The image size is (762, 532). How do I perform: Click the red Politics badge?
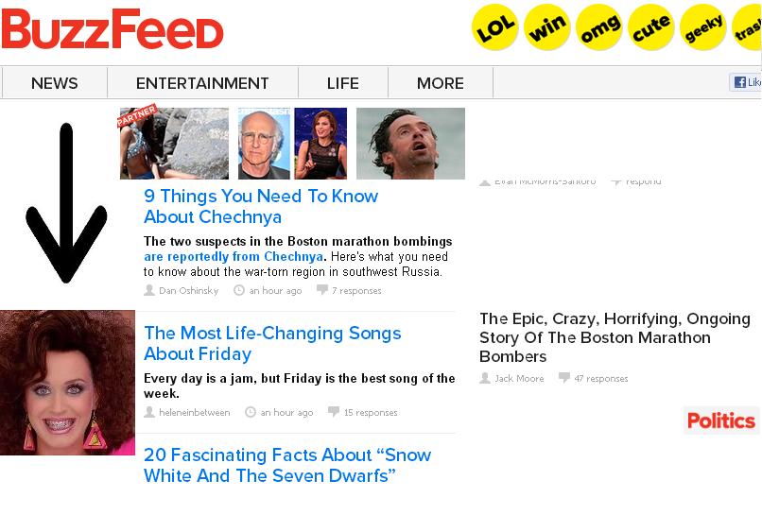coord(721,420)
